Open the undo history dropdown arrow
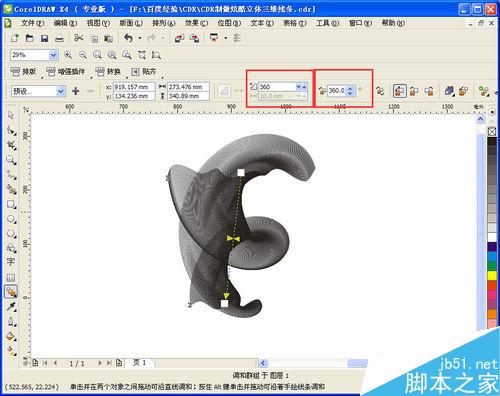The width and height of the screenshot is (500, 396). pyautogui.click(x=140, y=38)
